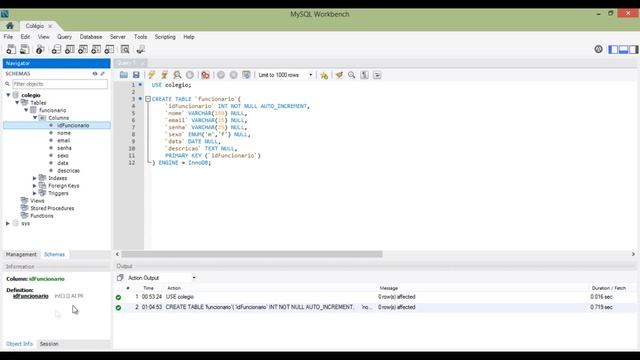Collapse the colegio schema node
Viewport: 640px width, 360px height.
tap(8, 95)
